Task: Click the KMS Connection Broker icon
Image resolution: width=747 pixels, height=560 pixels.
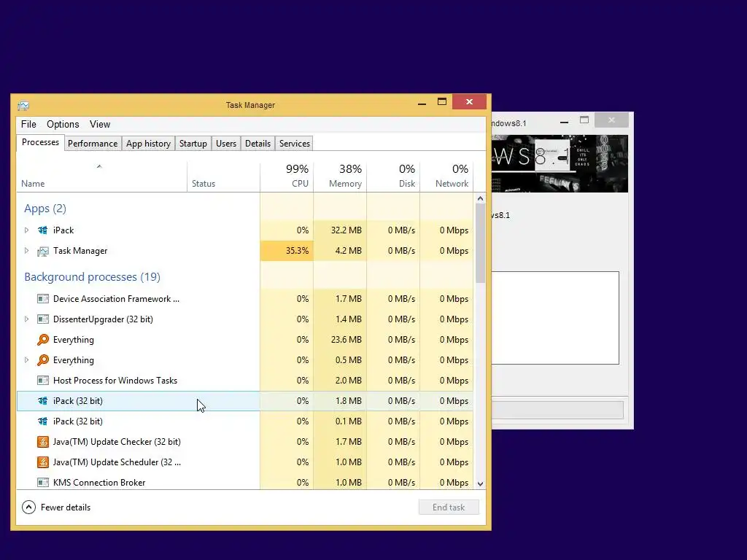Action: click(x=43, y=483)
